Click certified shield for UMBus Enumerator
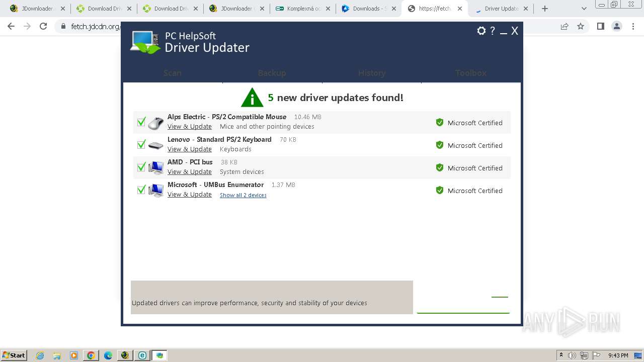Image resolution: width=644 pixels, height=362 pixels. (440, 190)
